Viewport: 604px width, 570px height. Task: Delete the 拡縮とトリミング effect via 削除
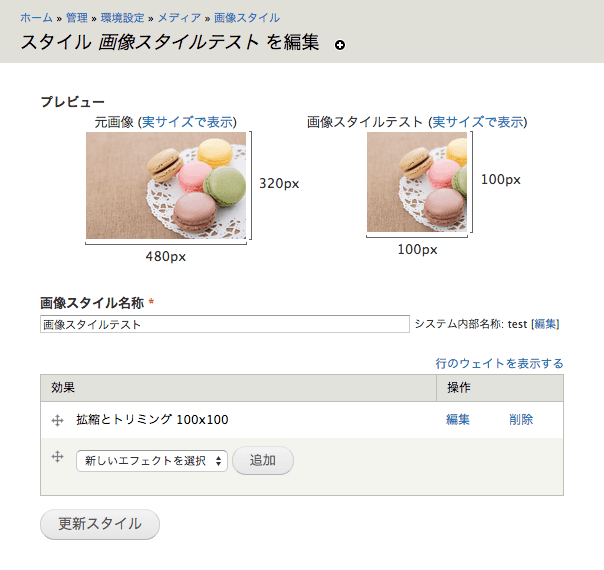pyautogui.click(x=521, y=420)
